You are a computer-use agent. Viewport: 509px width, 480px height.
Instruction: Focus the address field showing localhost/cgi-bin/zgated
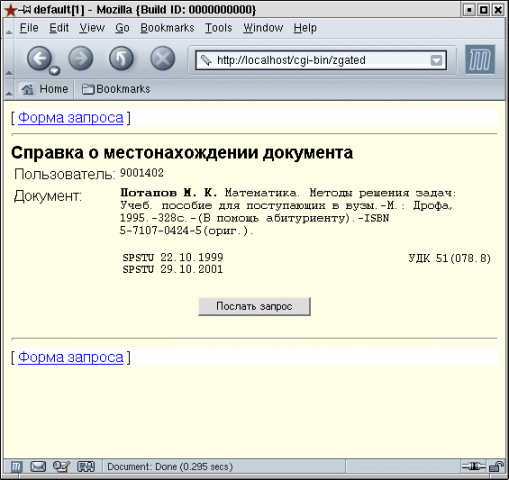[x=321, y=60]
